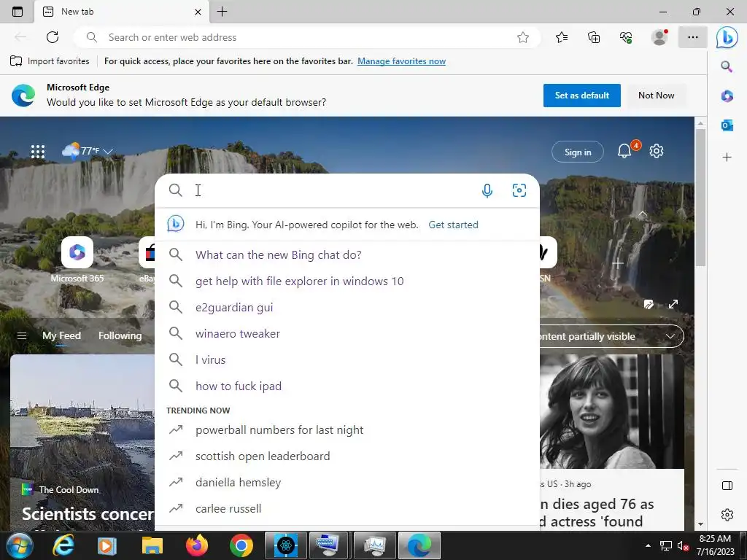Viewport: 747px width, 560px height.
Task: Open Outlook in the sidebar
Action: coord(727,125)
